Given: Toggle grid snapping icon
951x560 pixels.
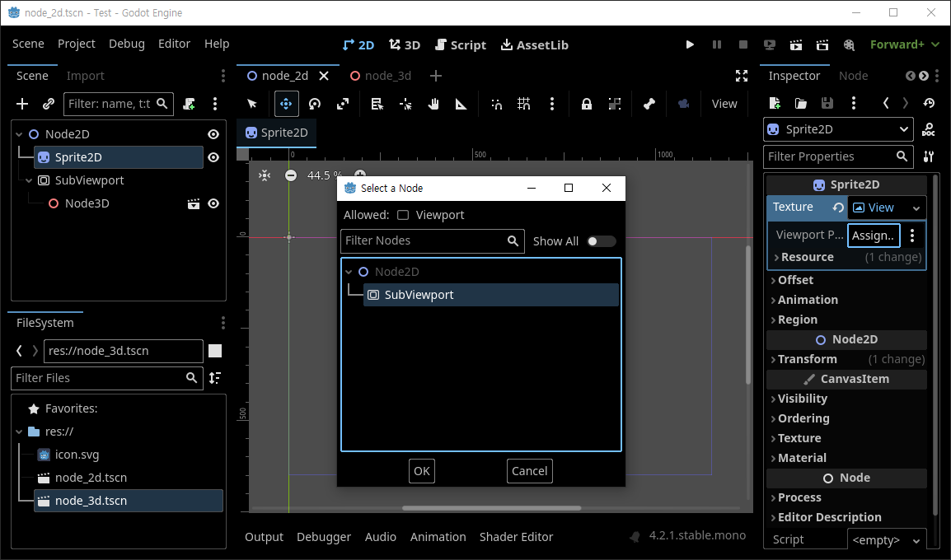Looking at the screenshot, I should [x=524, y=104].
